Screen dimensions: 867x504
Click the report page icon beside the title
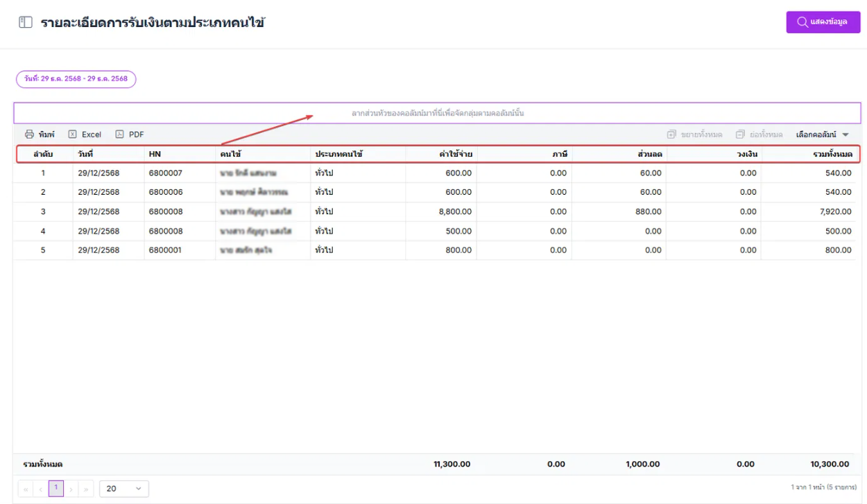pos(26,23)
